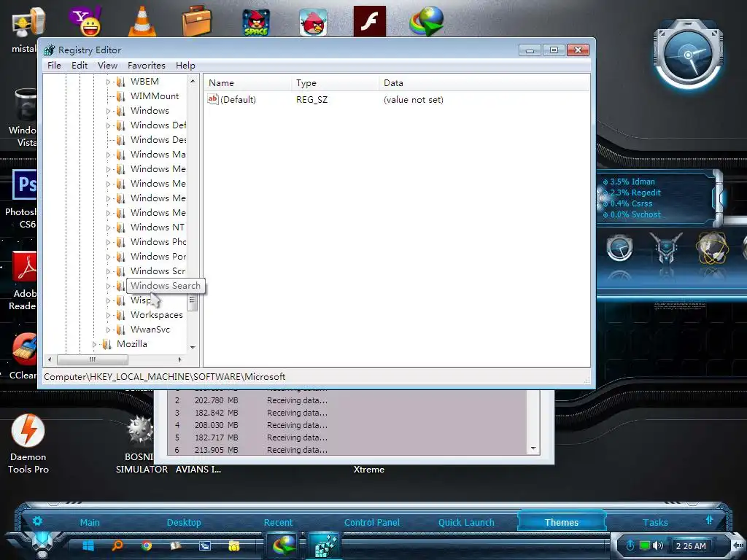The image size is (747, 560).
Task: Switch to the Recent tab
Action: pyautogui.click(x=278, y=522)
